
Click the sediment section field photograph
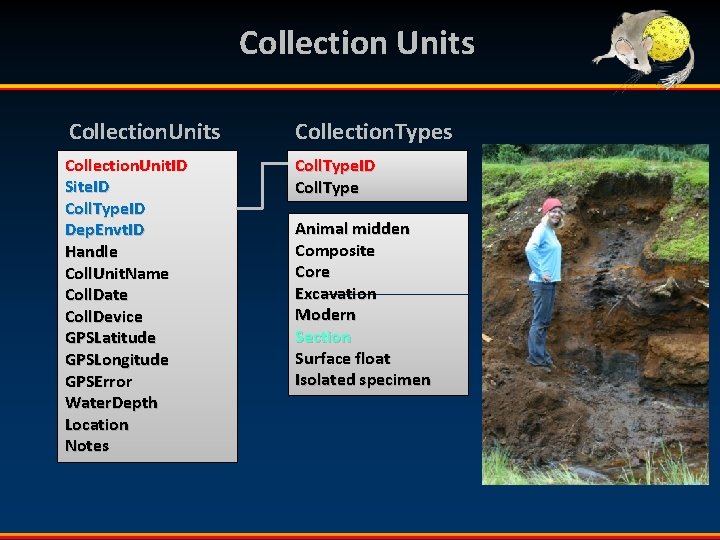(595, 315)
